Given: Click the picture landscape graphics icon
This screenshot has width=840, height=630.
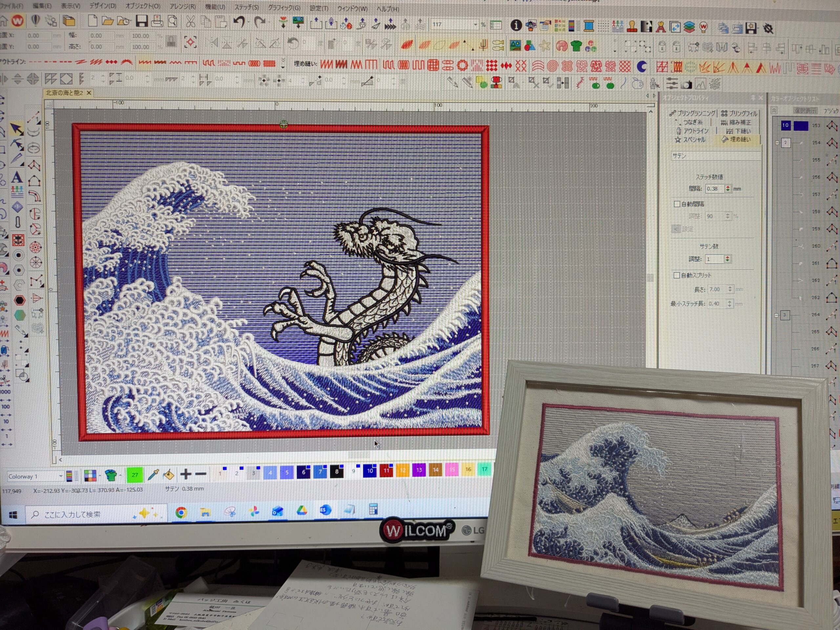Looking at the screenshot, I should point(515,46).
